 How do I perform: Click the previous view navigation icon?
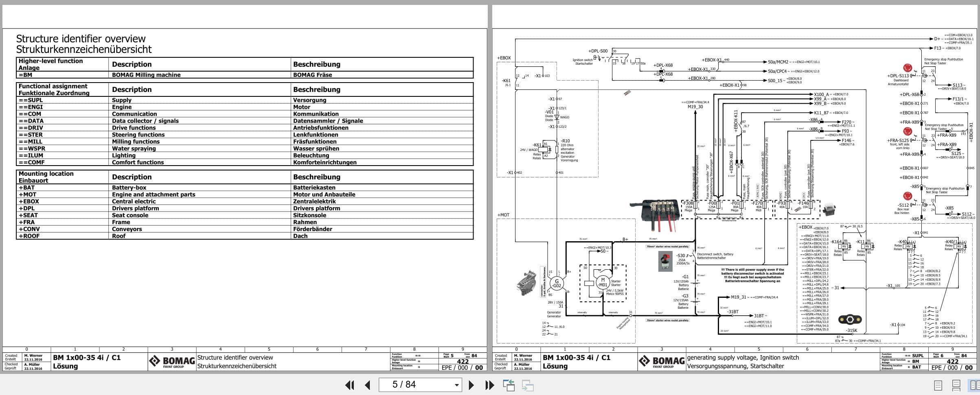509,385
